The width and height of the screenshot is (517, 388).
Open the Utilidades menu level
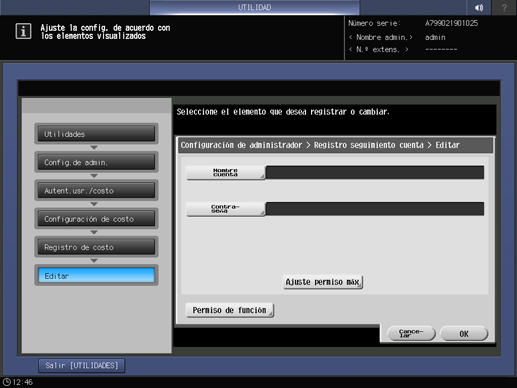[96, 134]
